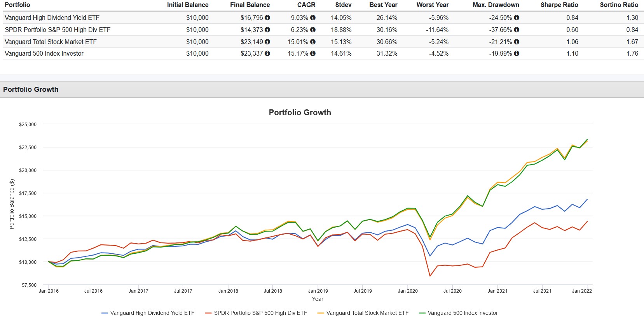
Task: Click the Best Year column header
Action: [383, 5]
